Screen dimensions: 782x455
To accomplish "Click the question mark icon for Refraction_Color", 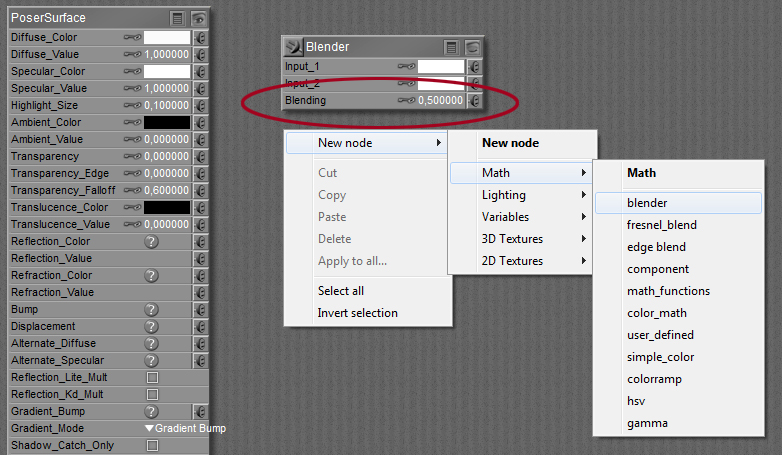I will click(x=152, y=275).
